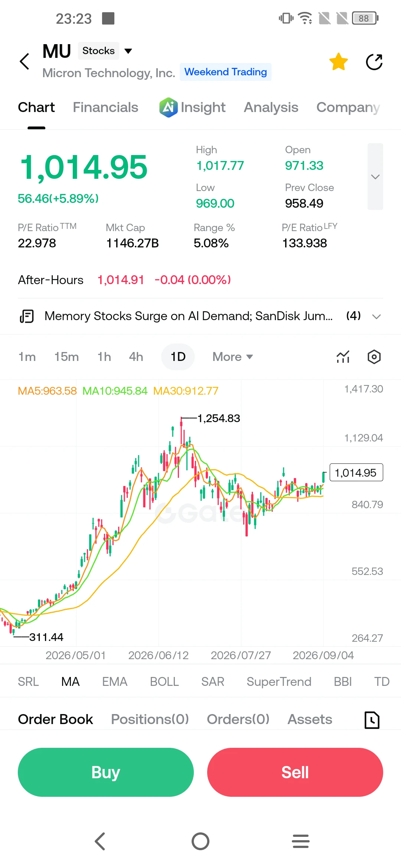Open the chart indicators icon
The image size is (401, 868).
pyautogui.click(x=343, y=357)
